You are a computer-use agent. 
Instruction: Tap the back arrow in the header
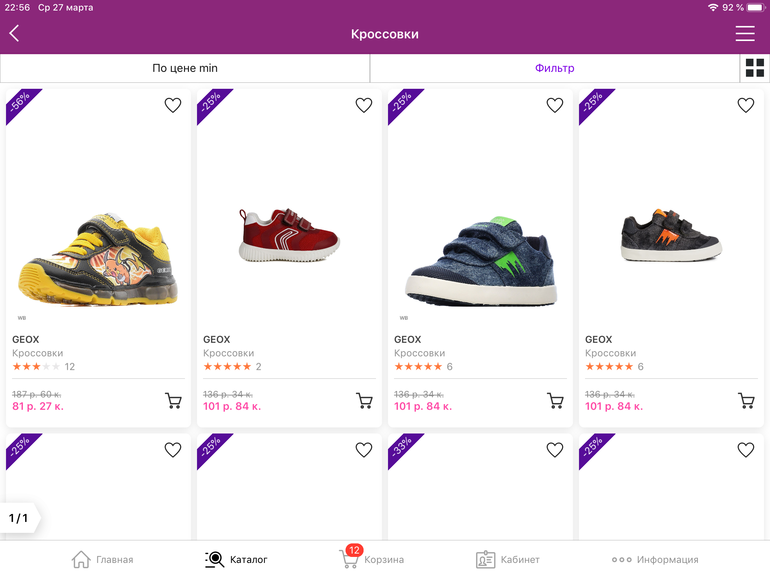[14, 34]
